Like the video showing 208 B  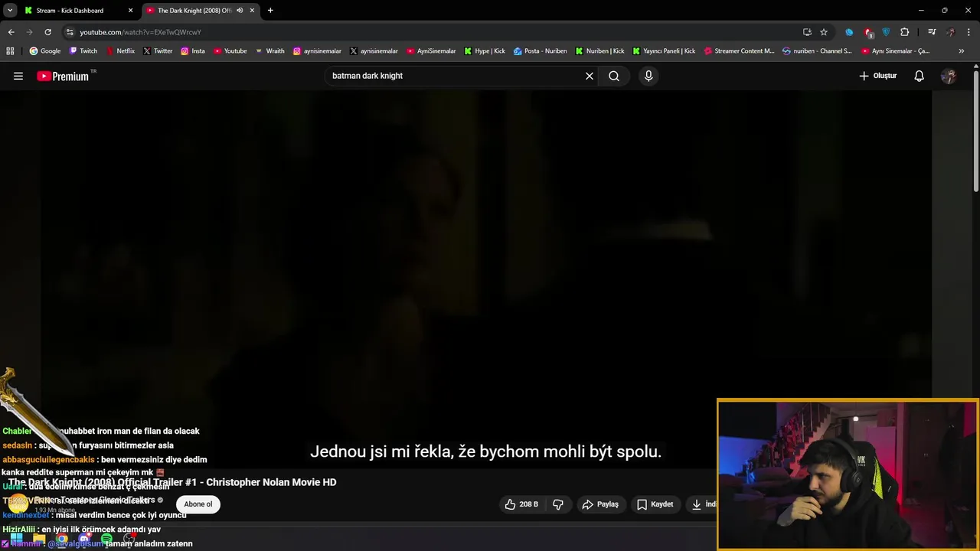[521, 504]
